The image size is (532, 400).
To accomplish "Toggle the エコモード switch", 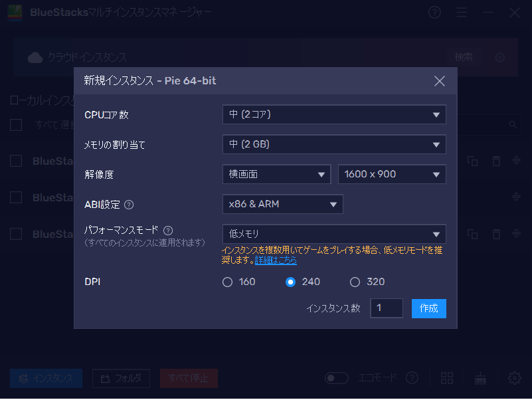I will (x=337, y=378).
